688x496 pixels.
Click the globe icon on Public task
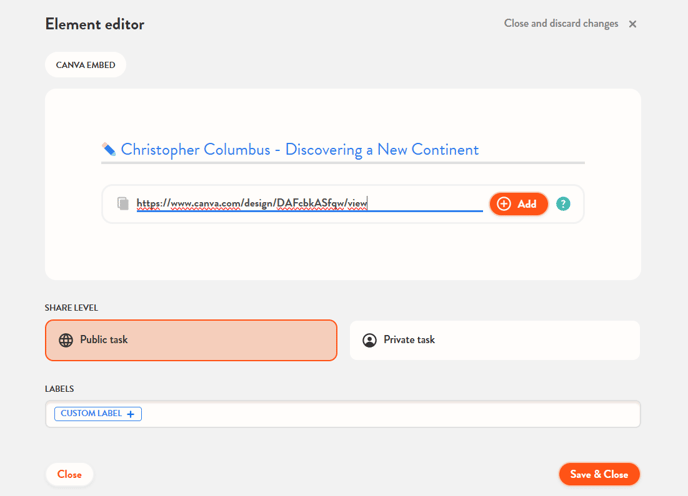(x=66, y=340)
